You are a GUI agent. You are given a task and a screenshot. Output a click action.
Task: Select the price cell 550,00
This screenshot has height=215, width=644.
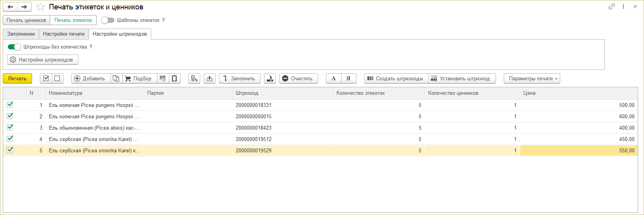point(579,150)
